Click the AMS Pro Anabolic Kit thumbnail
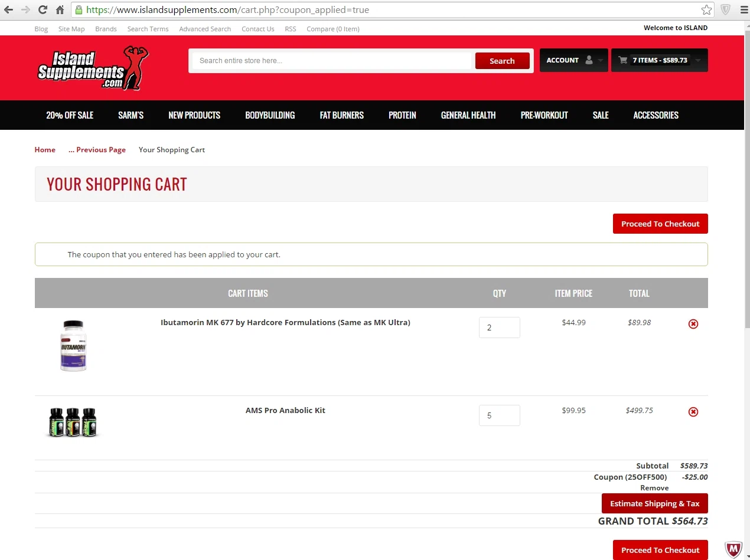Viewport: 750px width, 560px height. pyautogui.click(x=73, y=423)
